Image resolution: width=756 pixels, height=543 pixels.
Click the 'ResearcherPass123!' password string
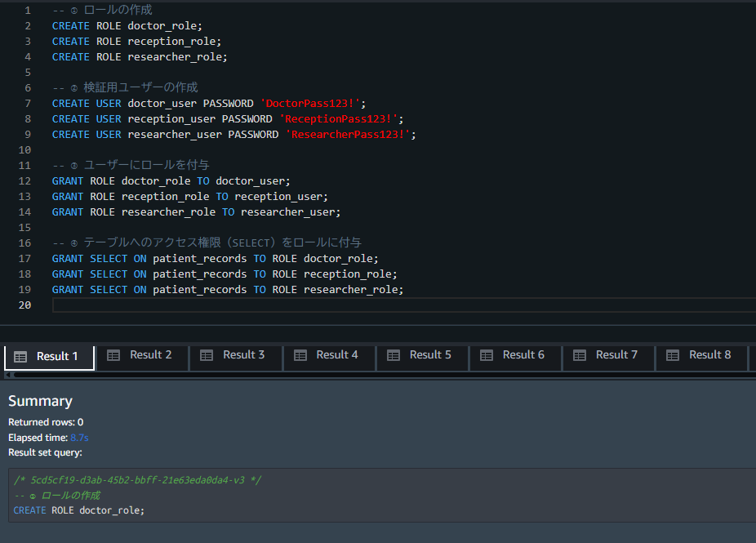point(348,135)
